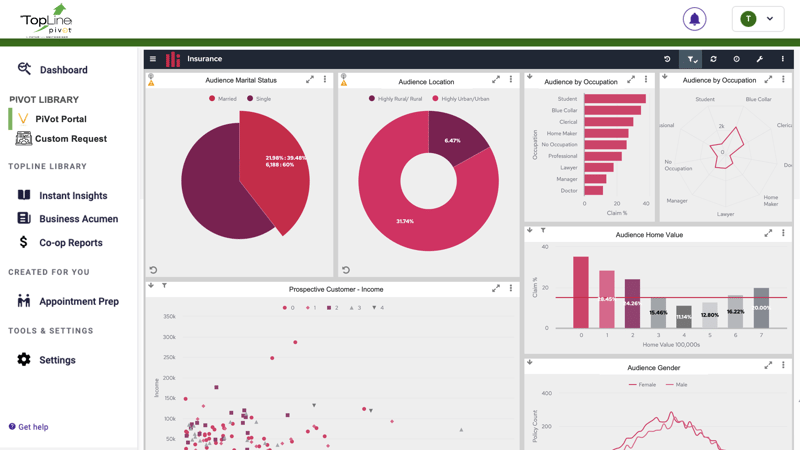Click drill-down arrow on Audience Gender

pos(530,362)
